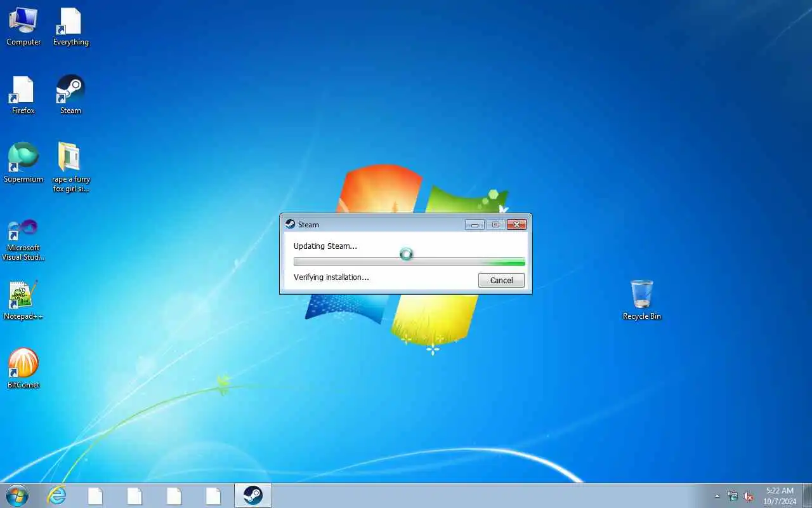This screenshot has width=812, height=508.
Task: Minimize the Steam update dialog
Action: 475,225
